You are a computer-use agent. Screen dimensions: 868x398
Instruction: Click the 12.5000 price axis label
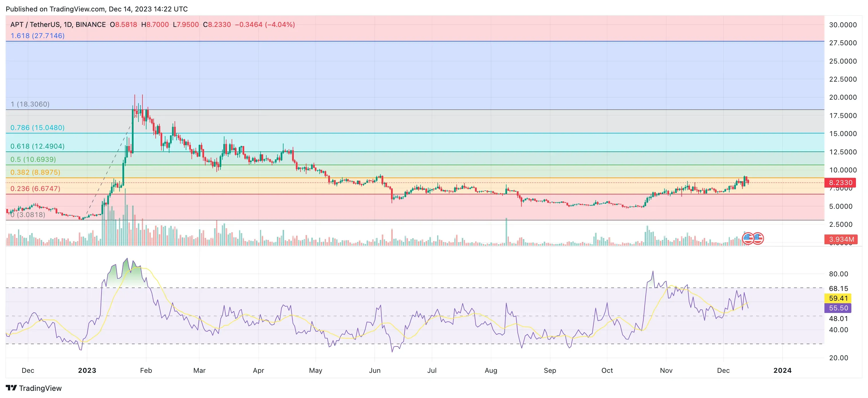point(843,152)
